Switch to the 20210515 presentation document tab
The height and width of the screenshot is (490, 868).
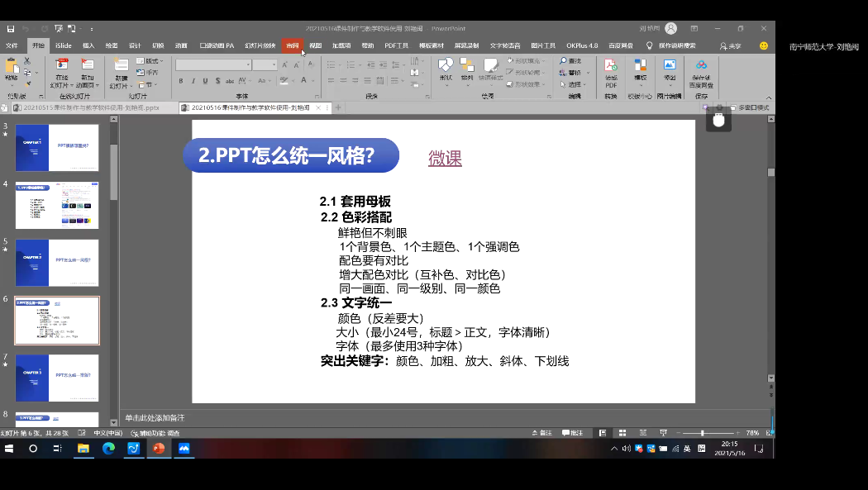tap(91, 108)
